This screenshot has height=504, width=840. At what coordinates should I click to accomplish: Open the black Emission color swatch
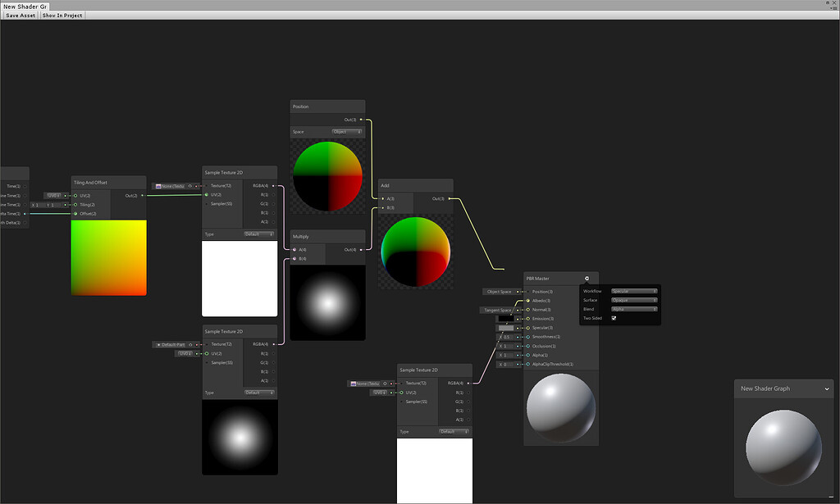click(x=505, y=319)
